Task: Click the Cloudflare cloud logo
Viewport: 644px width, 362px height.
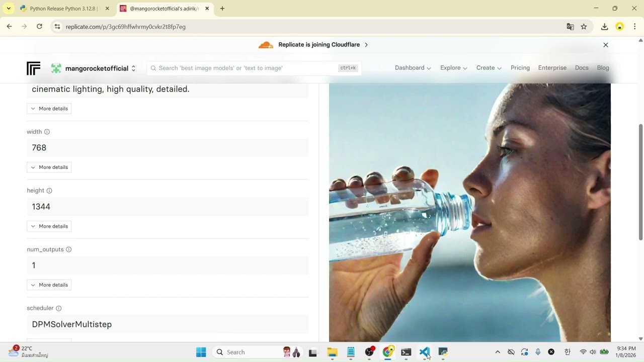Action: (x=266, y=45)
